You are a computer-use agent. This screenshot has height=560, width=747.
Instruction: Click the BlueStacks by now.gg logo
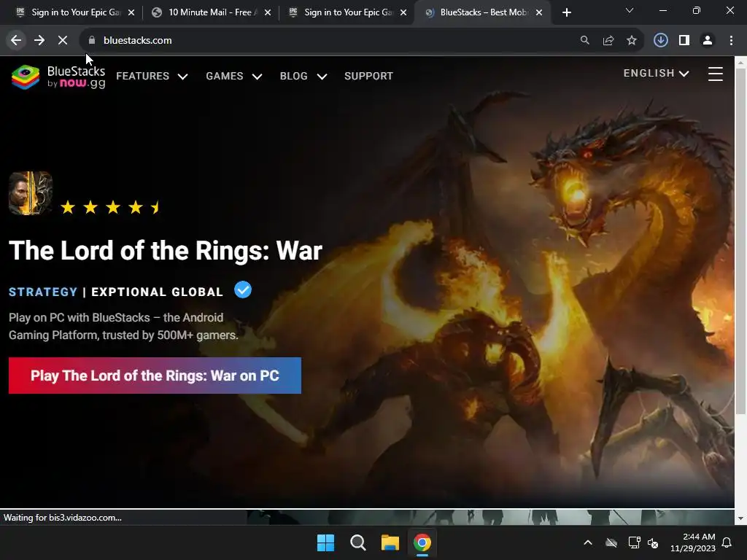[58, 77]
